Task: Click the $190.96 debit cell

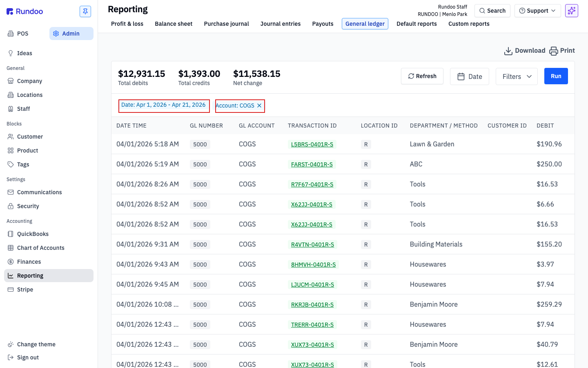Action: click(x=549, y=144)
